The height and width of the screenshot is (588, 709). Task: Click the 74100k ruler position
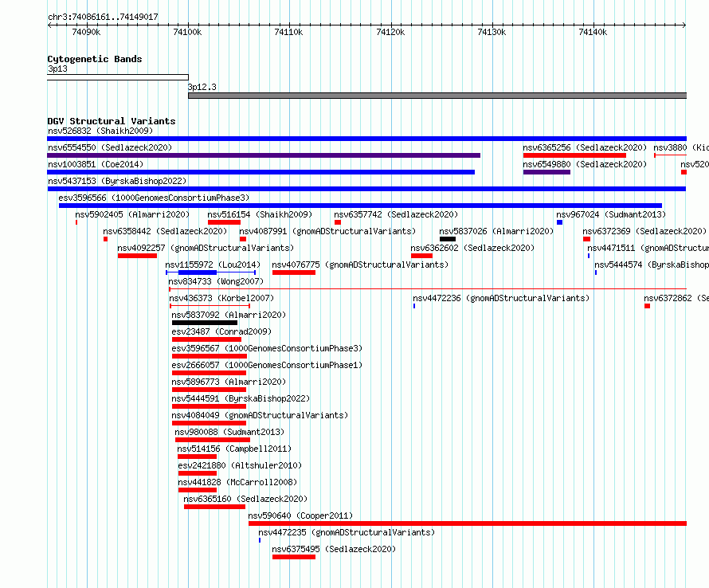pyautogui.click(x=187, y=32)
